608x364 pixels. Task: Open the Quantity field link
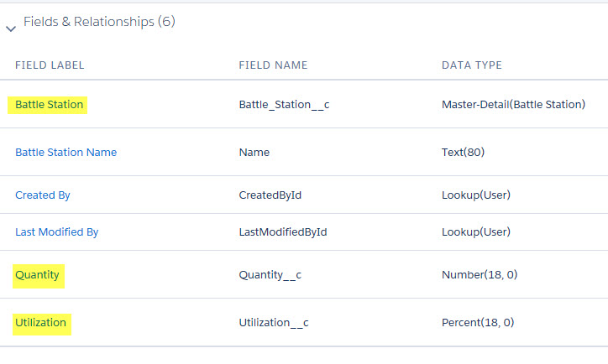(x=38, y=275)
